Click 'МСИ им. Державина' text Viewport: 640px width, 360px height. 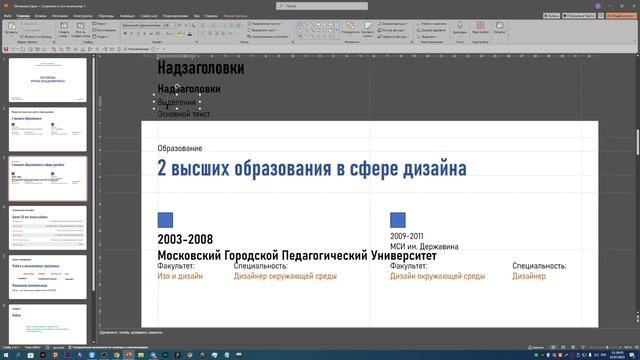tap(424, 247)
